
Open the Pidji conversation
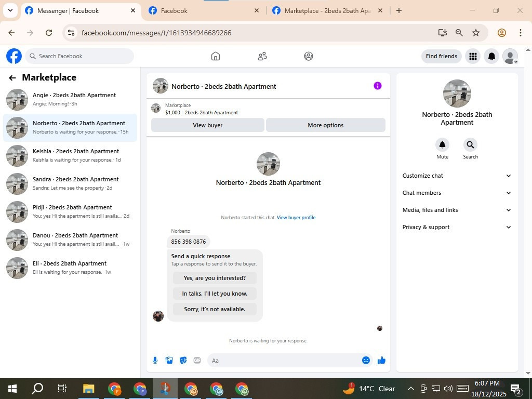pyautogui.click(x=70, y=212)
